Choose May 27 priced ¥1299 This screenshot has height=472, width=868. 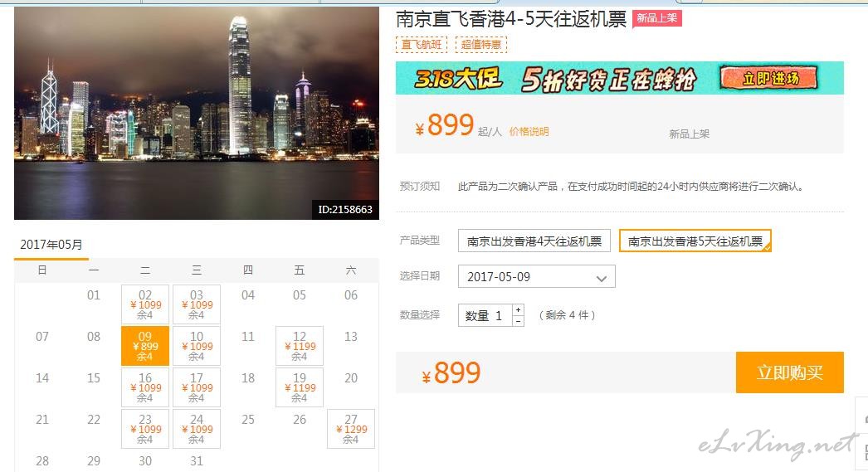point(351,429)
